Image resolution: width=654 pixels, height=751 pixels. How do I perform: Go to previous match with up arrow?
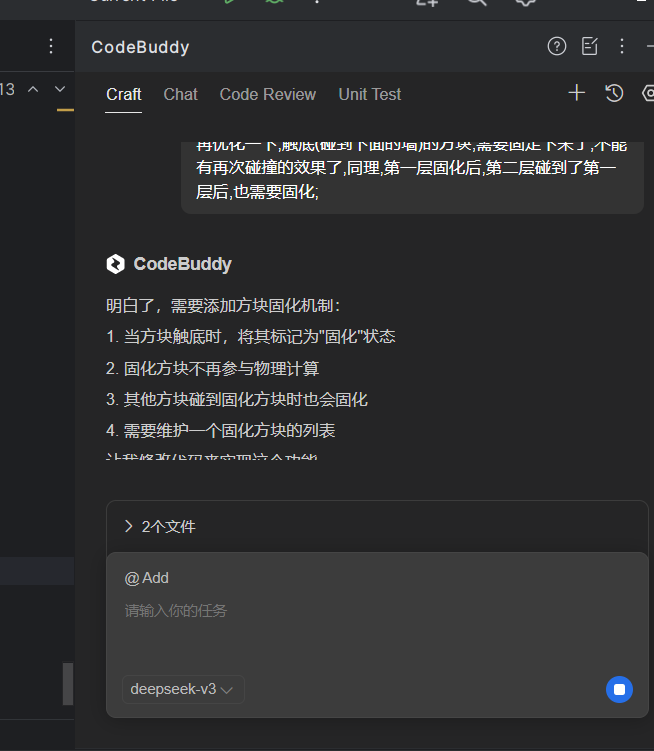[33, 89]
